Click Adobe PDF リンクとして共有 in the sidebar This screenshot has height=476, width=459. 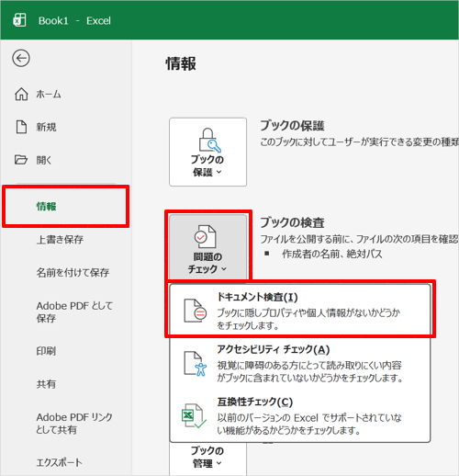coord(74,424)
